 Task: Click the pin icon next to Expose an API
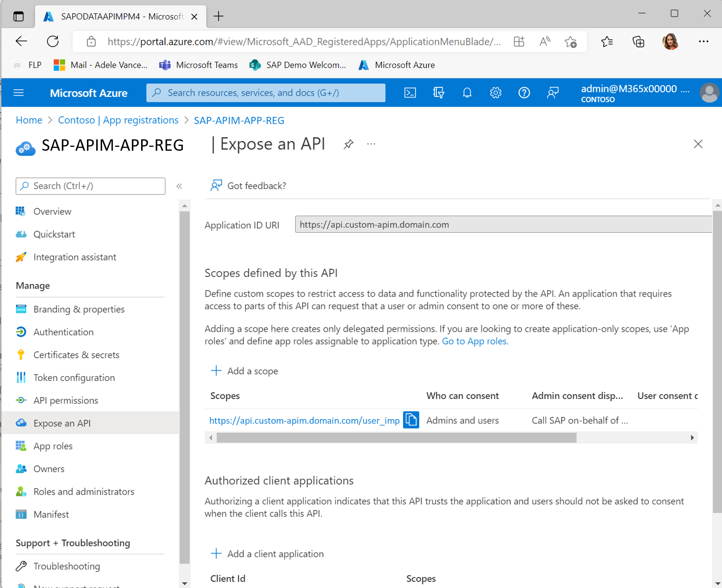pyautogui.click(x=348, y=144)
